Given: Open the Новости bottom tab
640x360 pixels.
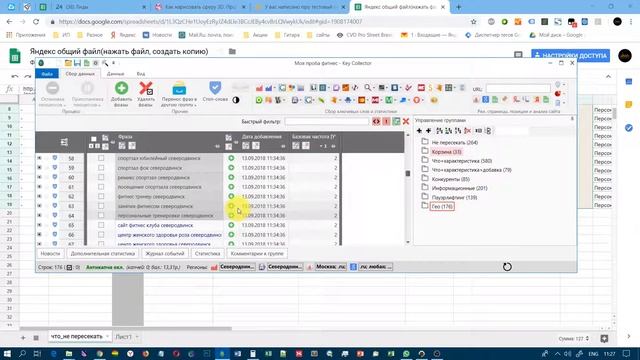Looking at the screenshot, I should (x=50, y=253).
